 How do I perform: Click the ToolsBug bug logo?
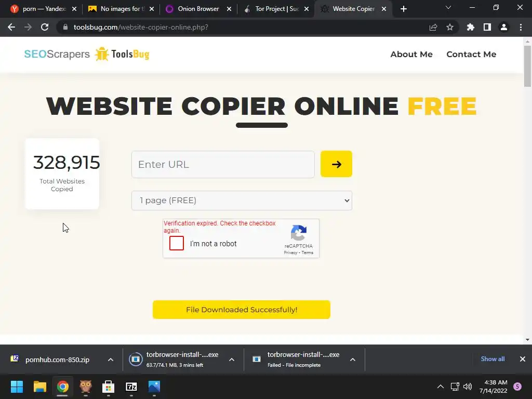pos(101,54)
